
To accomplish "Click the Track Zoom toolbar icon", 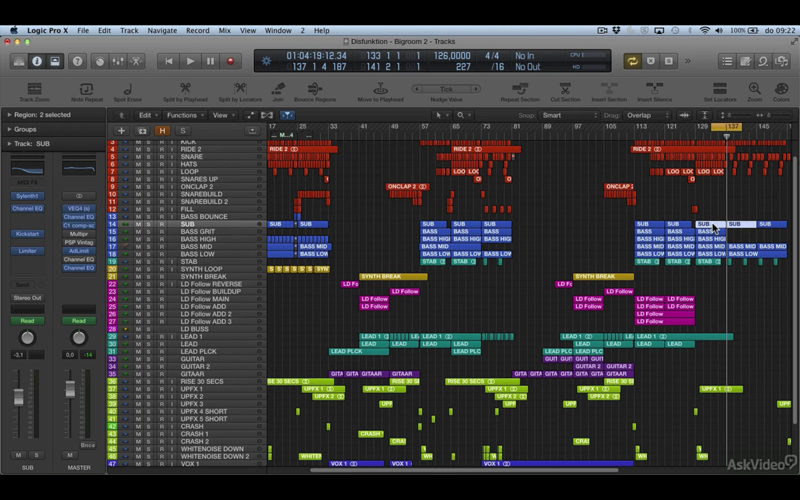I will 34,92.
